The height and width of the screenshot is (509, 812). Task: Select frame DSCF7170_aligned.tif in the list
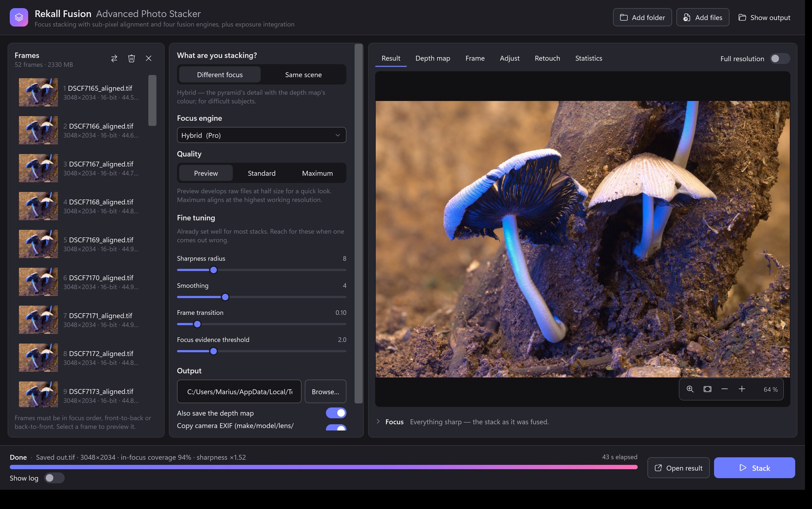click(x=81, y=282)
